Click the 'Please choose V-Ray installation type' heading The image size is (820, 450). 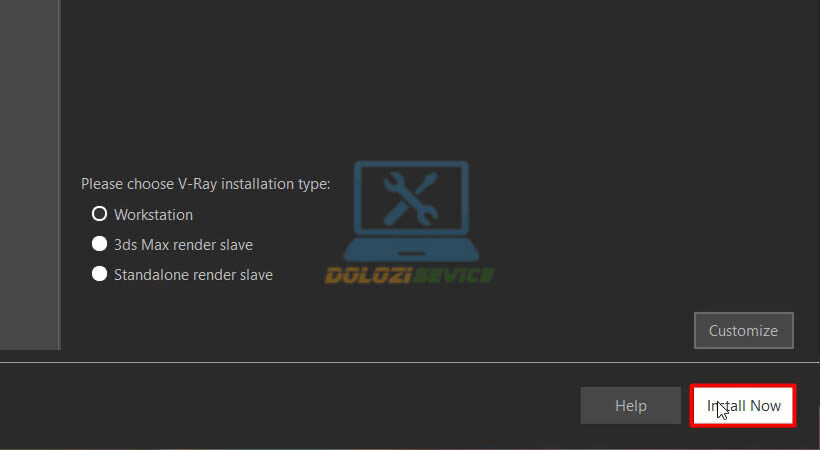coord(206,184)
